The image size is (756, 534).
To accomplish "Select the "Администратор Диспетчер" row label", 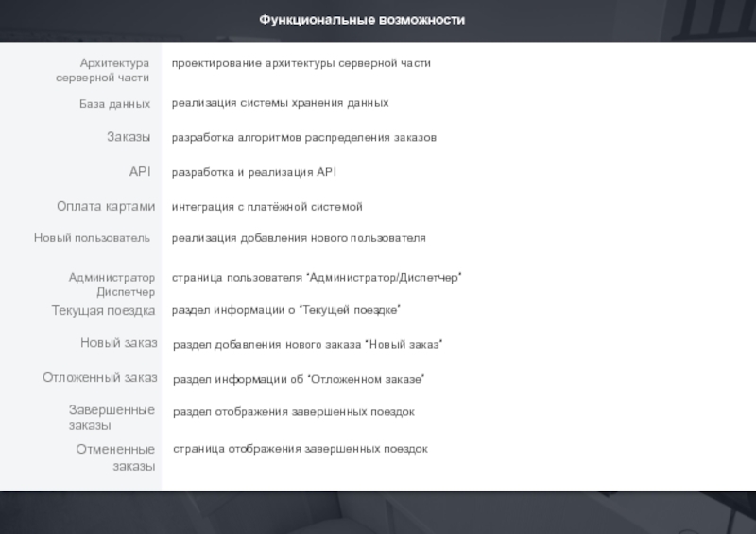I will click(112, 284).
